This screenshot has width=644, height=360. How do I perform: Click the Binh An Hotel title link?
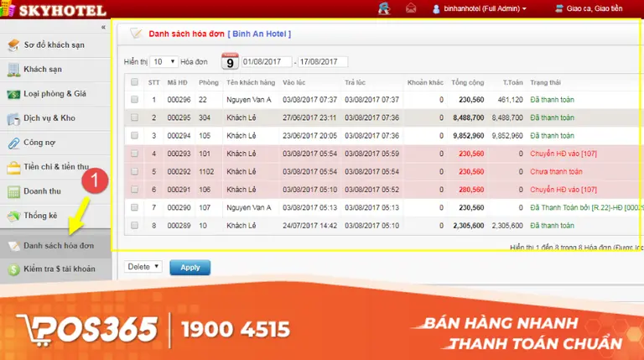(259, 34)
